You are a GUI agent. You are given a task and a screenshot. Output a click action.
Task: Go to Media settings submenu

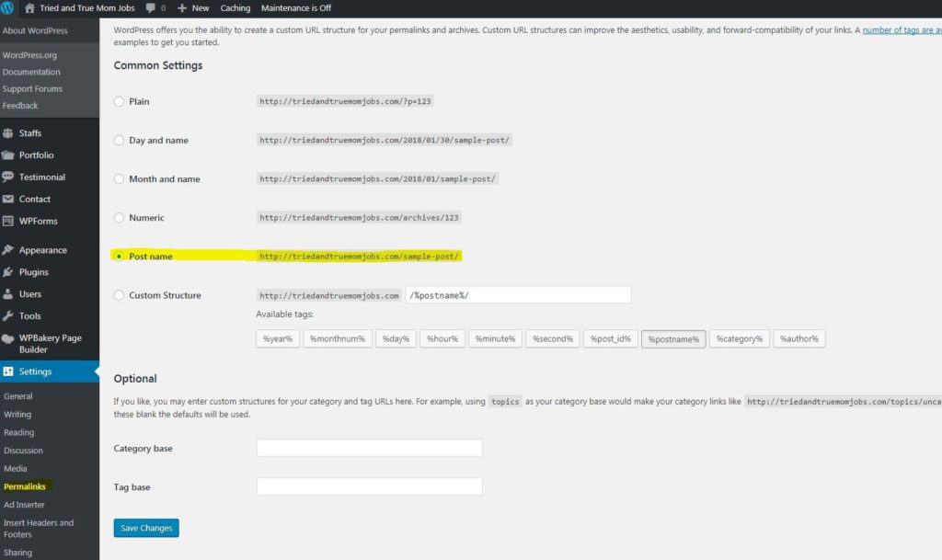[15, 468]
